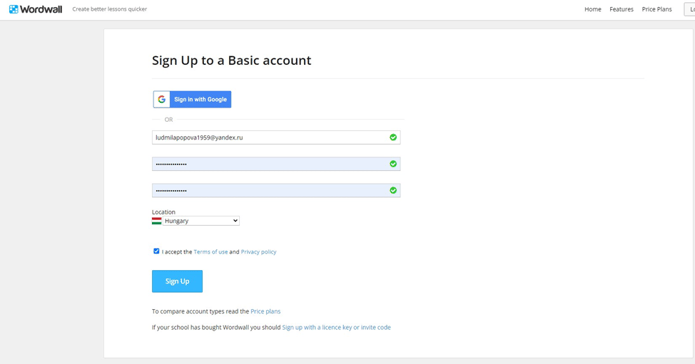Viewport: 695px width, 364px height.
Task: Click the green checkmark in confirm password field
Action: click(393, 191)
